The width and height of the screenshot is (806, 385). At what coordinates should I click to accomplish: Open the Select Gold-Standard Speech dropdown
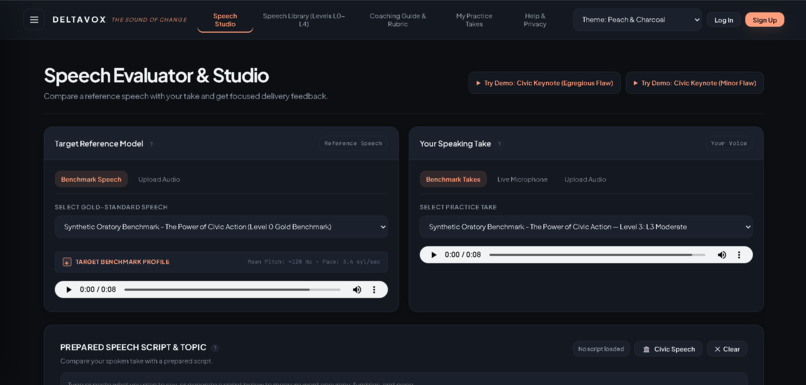(221, 227)
